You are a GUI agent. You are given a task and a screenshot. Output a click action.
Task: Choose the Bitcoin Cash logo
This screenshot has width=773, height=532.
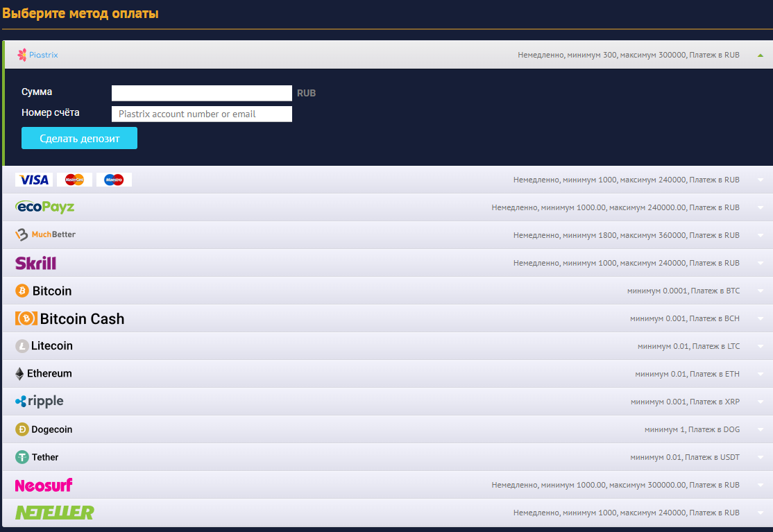(69, 318)
